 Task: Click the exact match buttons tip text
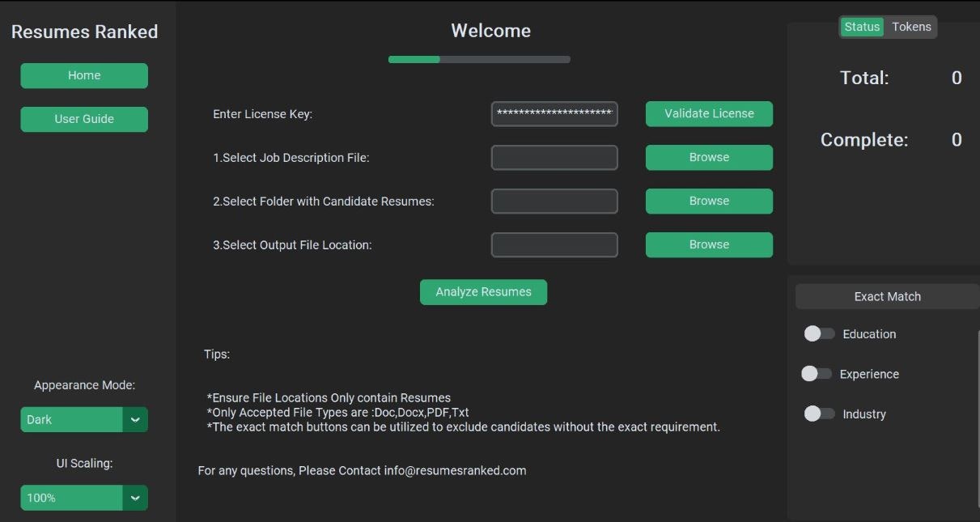pos(464,427)
